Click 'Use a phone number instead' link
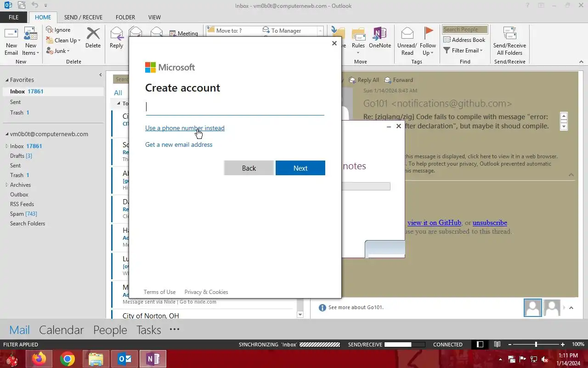Screen dimensions: 588x368 click(185, 128)
